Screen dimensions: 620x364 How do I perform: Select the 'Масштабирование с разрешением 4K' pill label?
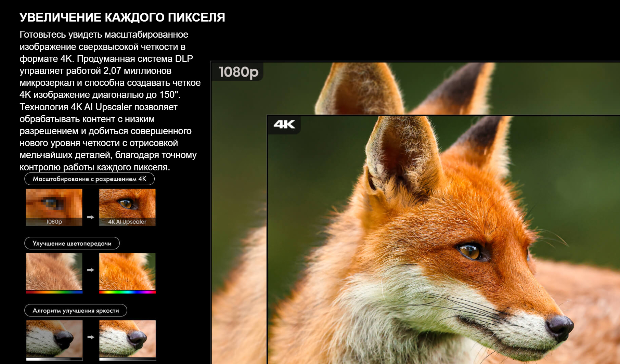pos(89,179)
